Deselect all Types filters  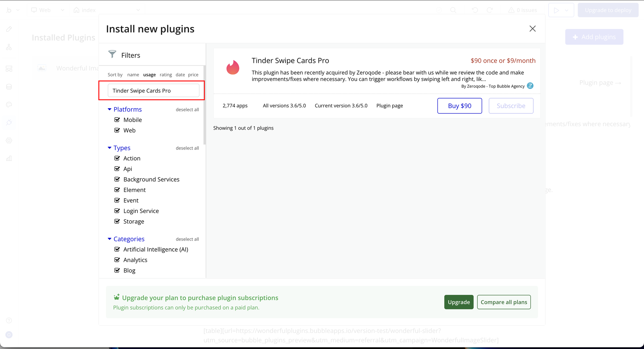pyautogui.click(x=187, y=148)
